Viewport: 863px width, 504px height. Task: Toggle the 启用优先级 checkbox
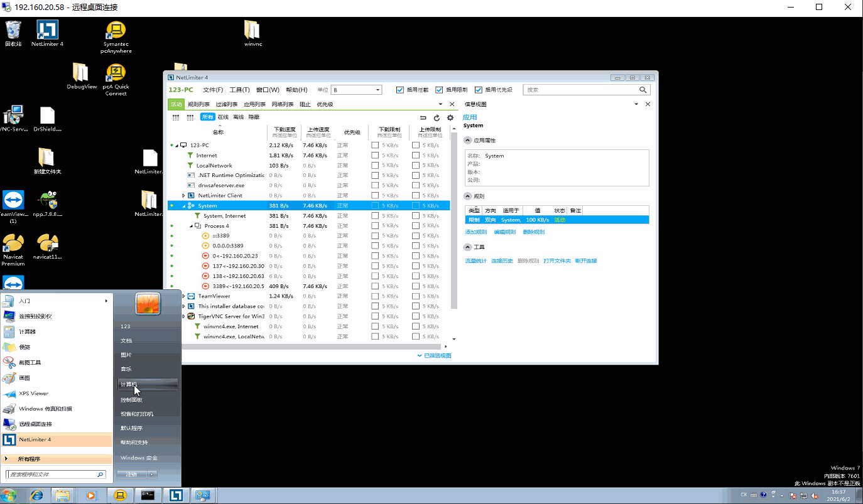[x=479, y=90]
